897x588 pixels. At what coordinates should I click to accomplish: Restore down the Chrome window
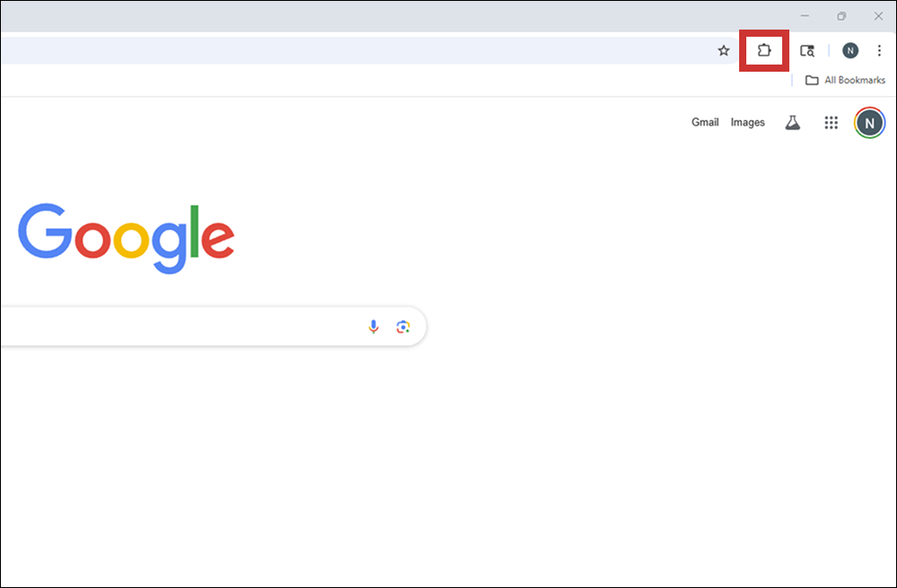point(841,16)
